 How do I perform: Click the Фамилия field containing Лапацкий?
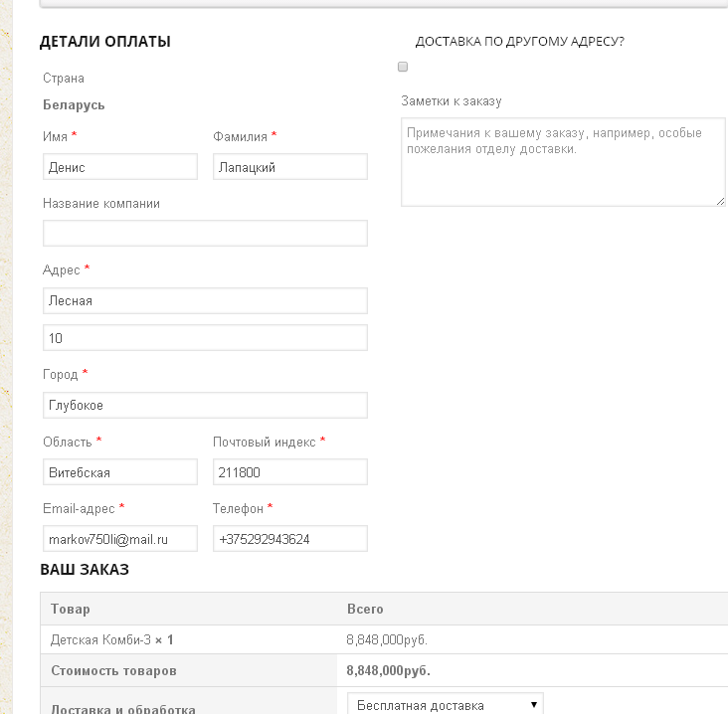click(290, 167)
